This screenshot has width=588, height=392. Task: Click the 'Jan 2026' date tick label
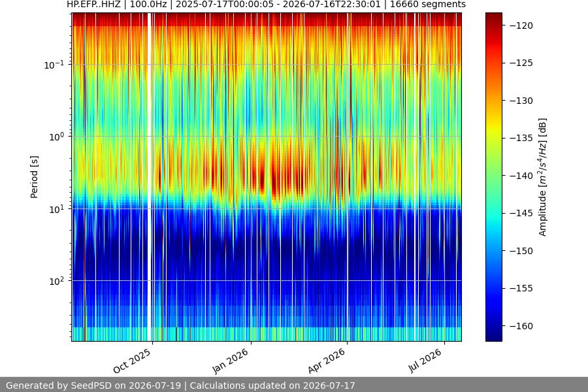231,361
